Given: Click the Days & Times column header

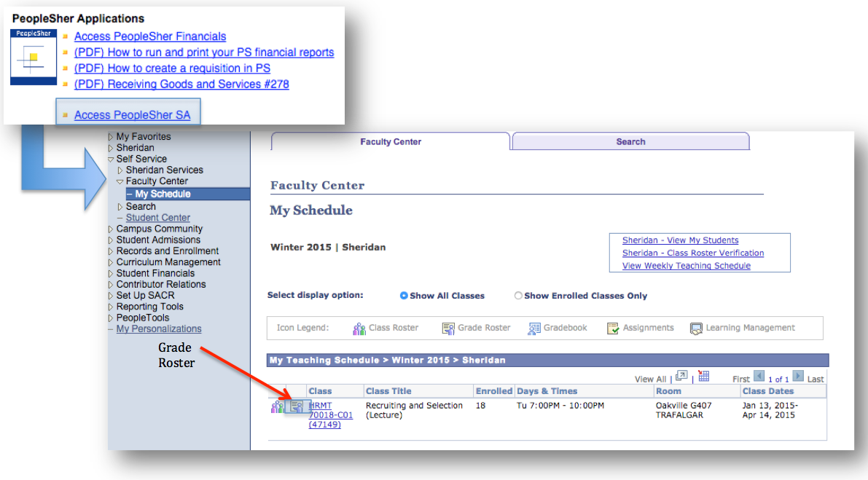Looking at the screenshot, I should click(x=547, y=392).
